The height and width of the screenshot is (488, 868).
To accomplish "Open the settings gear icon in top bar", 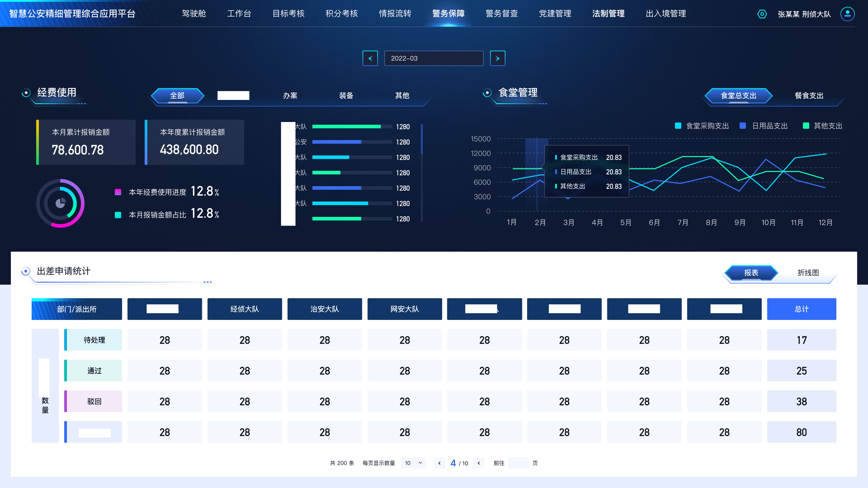I will [x=762, y=14].
